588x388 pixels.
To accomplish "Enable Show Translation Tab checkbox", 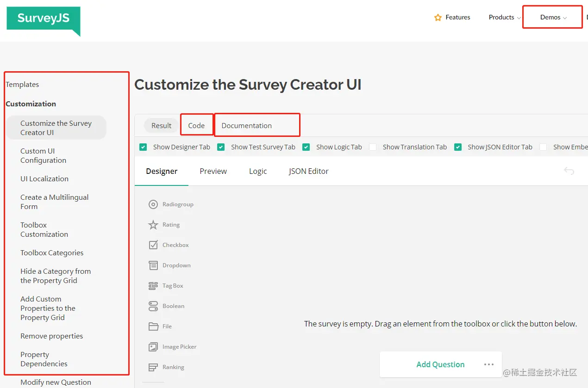I will click(x=373, y=147).
